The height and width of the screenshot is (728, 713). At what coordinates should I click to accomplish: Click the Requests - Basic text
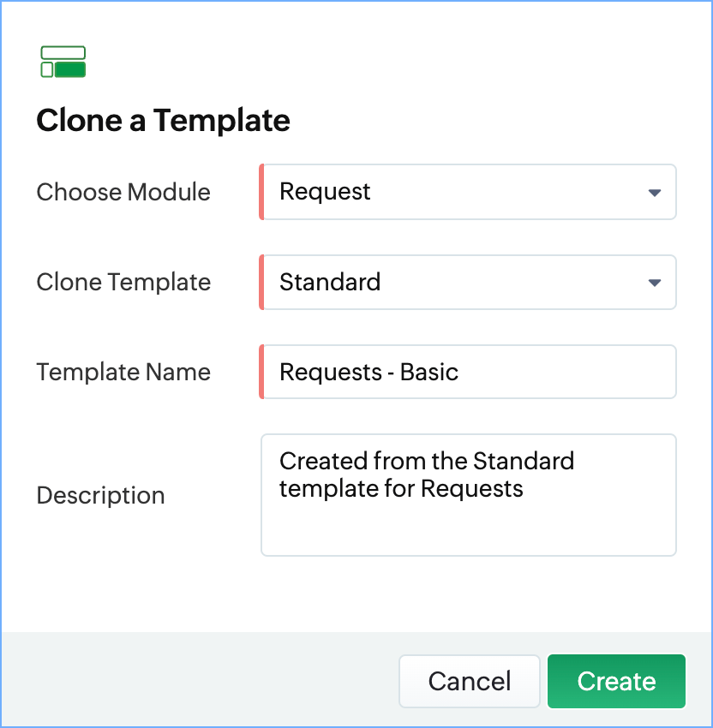point(368,372)
